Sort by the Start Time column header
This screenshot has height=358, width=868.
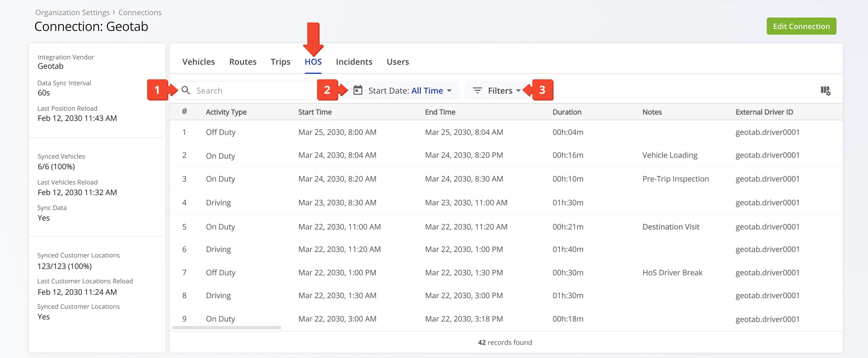coord(315,112)
